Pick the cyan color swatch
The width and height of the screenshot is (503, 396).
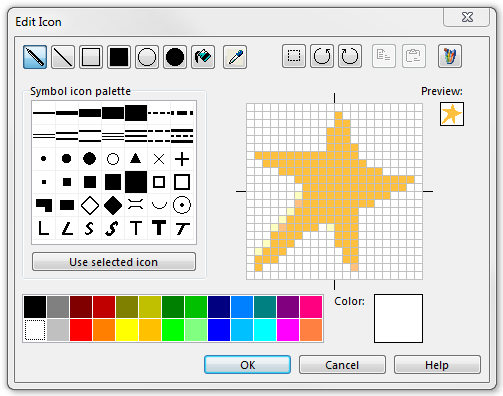pos(265,330)
